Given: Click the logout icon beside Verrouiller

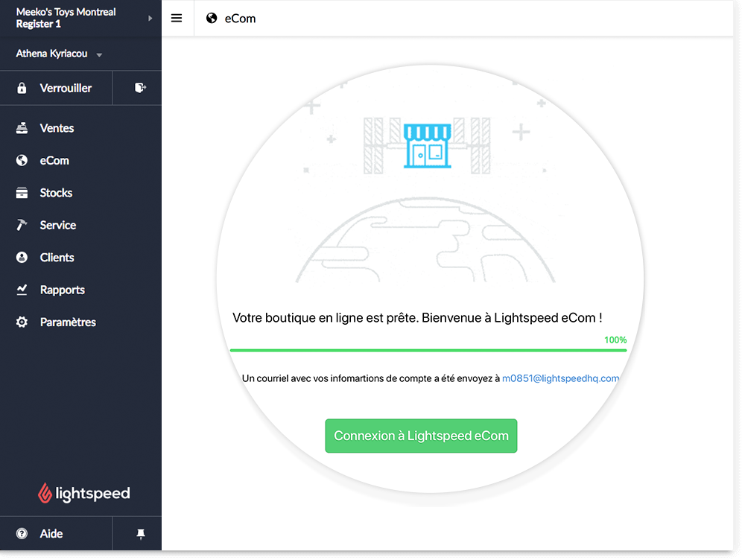Looking at the screenshot, I should (140, 88).
